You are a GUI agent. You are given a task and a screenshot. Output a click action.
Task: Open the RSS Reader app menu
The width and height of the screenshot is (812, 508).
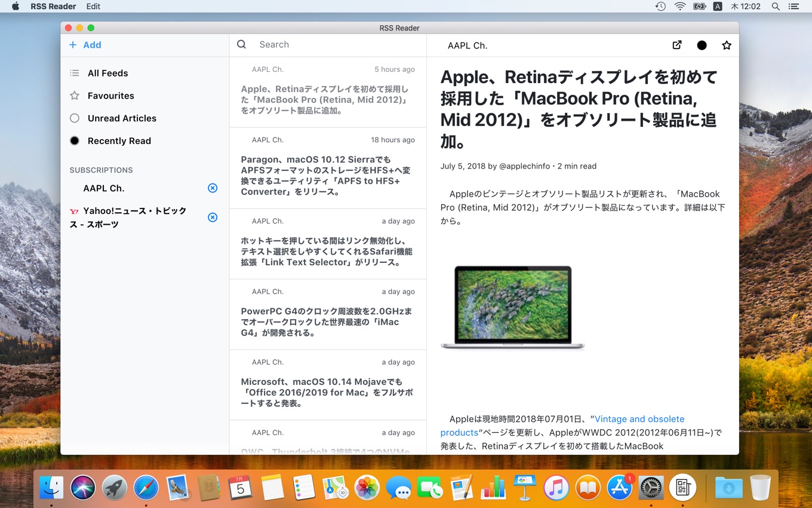(53, 7)
